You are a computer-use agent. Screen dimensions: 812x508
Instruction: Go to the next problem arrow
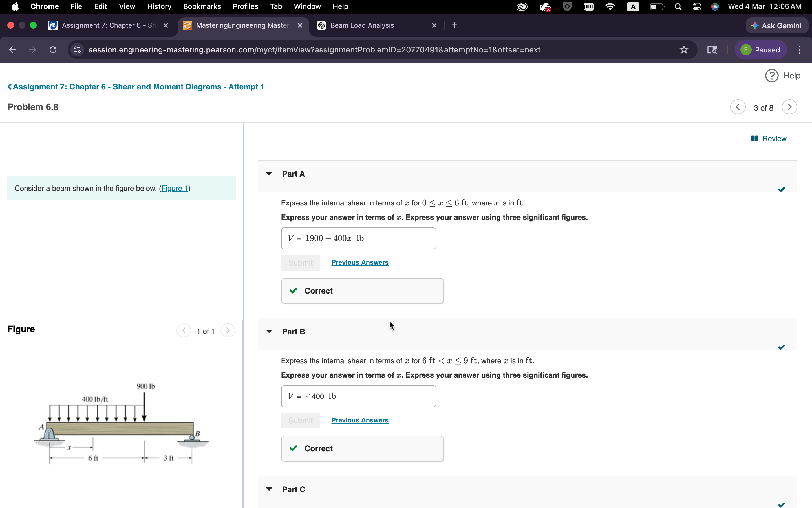click(x=789, y=107)
